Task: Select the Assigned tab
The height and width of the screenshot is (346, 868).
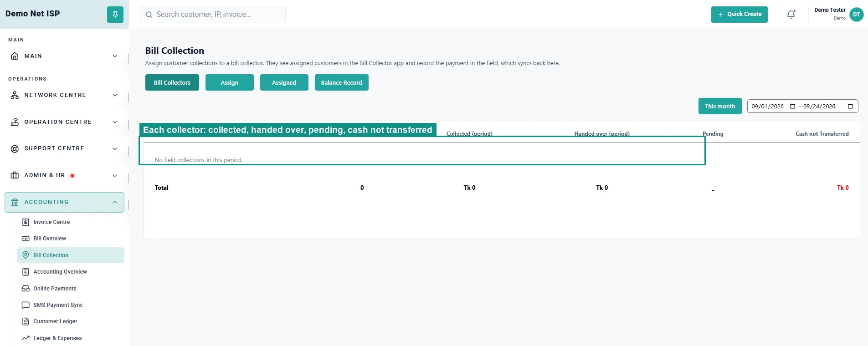Action: click(284, 82)
